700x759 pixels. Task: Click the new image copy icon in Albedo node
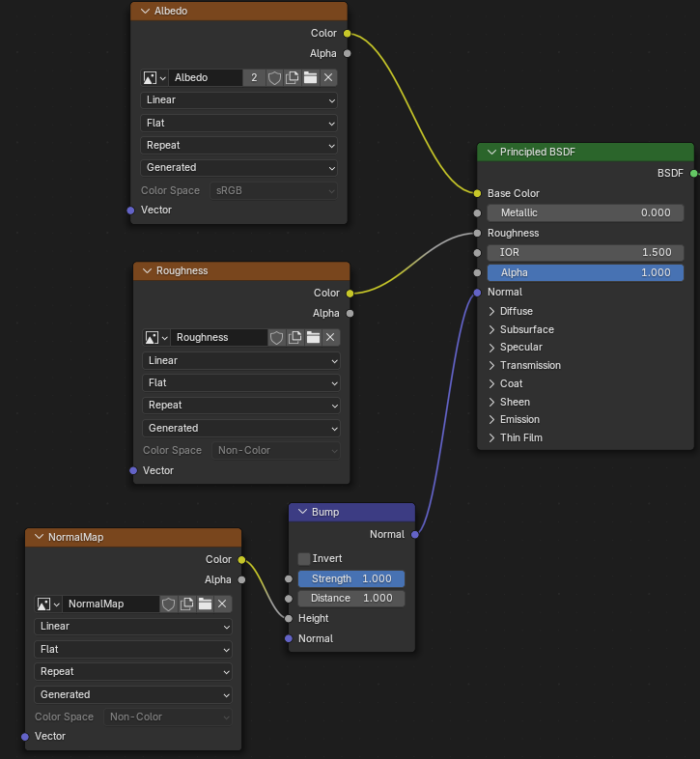point(293,77)
